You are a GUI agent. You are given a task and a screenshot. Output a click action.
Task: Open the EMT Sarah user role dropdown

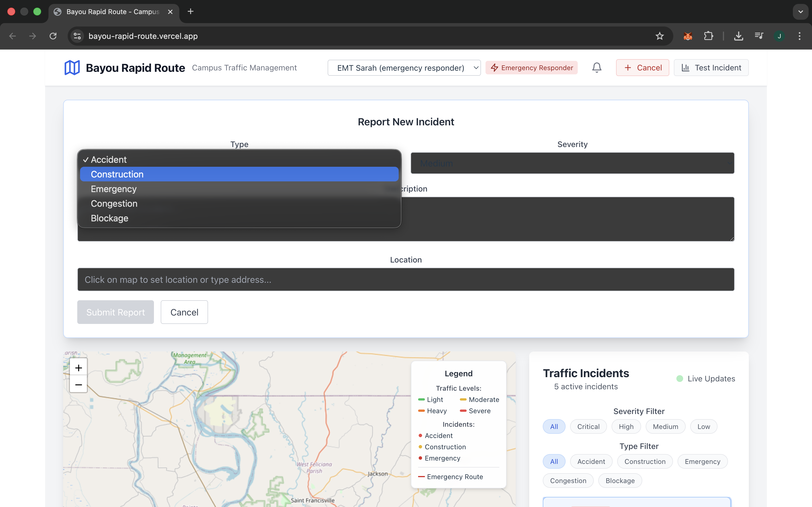(404, 68)
